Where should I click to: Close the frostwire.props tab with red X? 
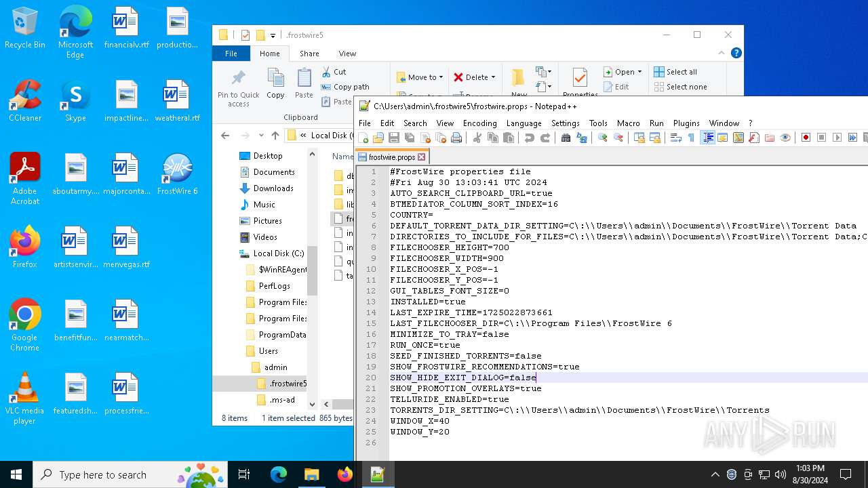(421, 157)
